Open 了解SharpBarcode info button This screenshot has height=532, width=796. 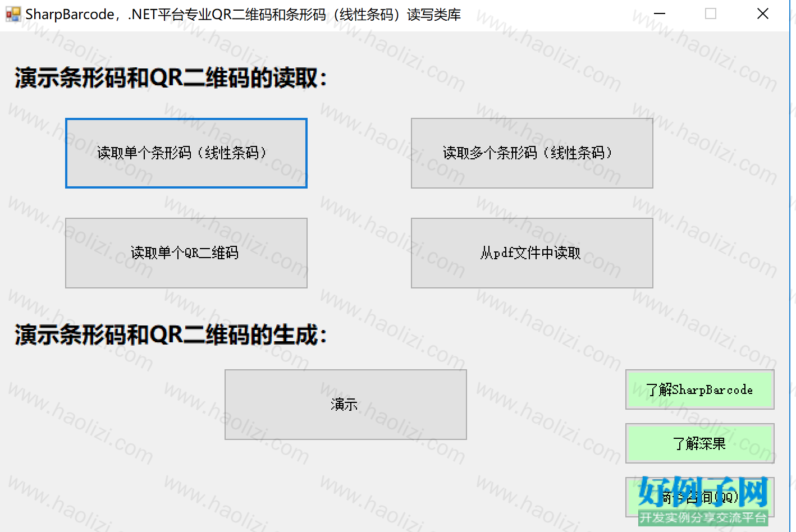(x=700, y=389)
